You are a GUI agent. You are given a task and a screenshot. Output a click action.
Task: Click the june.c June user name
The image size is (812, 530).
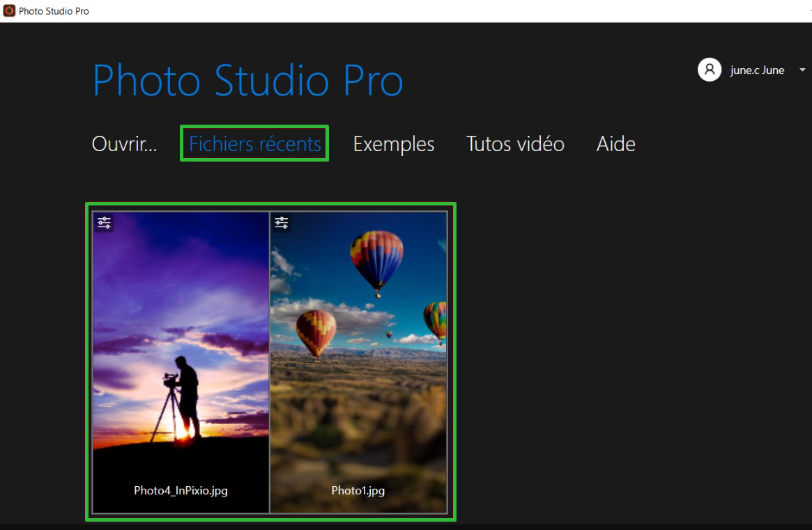point(757,70)
